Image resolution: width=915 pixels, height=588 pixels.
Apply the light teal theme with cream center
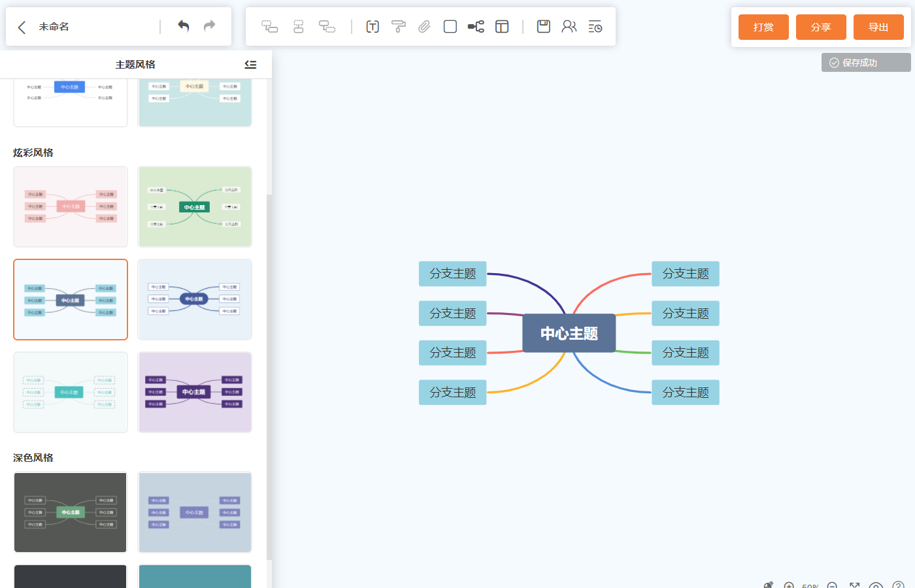[195, 102]
